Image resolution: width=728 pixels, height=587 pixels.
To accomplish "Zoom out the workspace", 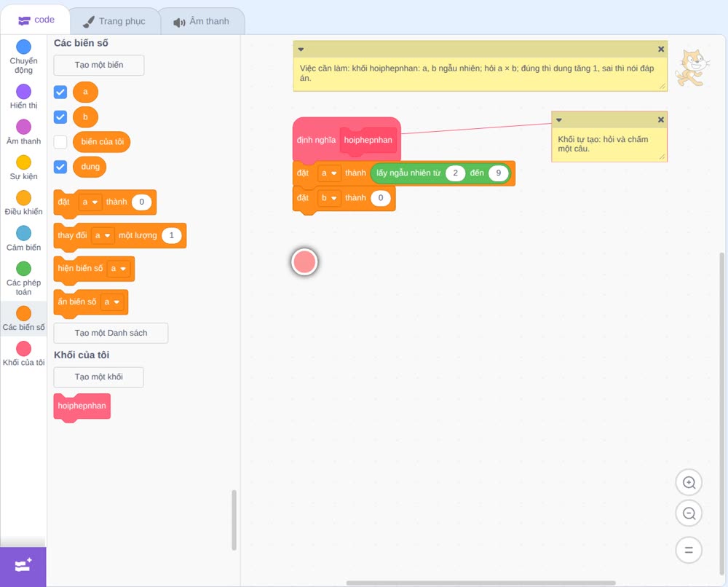I will coord(689,513).
